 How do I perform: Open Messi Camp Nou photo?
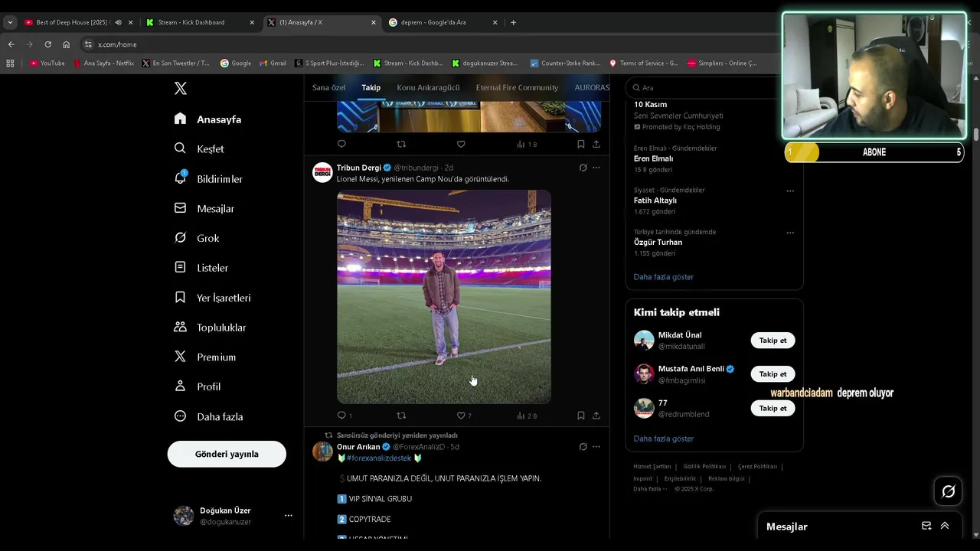(x=444, y=297)
